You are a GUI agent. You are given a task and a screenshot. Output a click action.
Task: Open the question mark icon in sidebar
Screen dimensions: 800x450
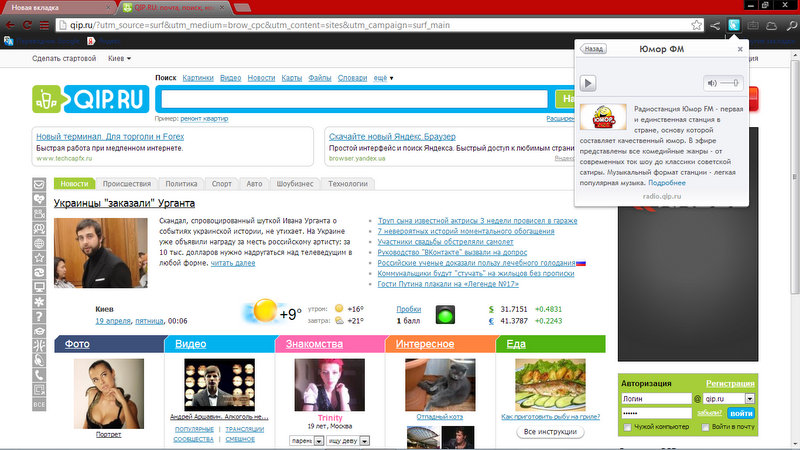39,316
